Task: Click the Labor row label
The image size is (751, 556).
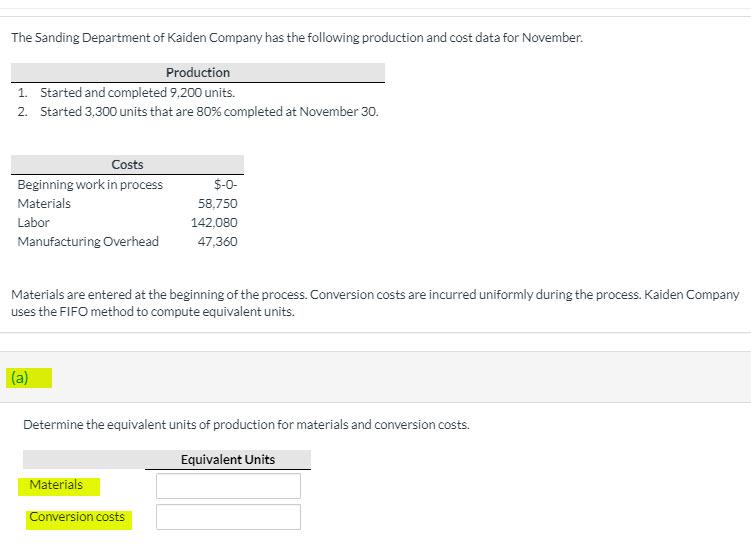Action: [34, 223]
